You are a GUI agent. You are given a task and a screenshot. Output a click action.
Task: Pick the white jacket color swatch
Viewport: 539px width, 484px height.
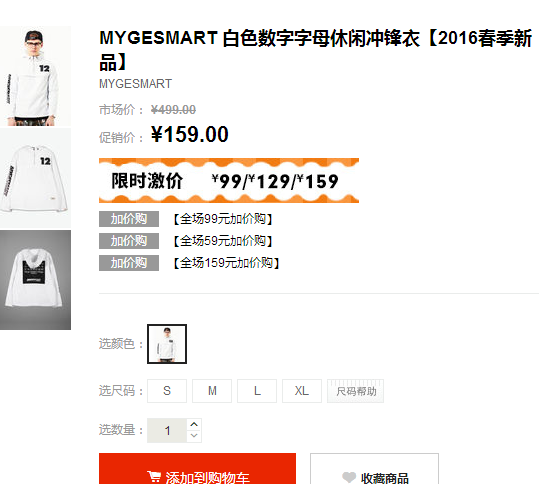[167, 344]
